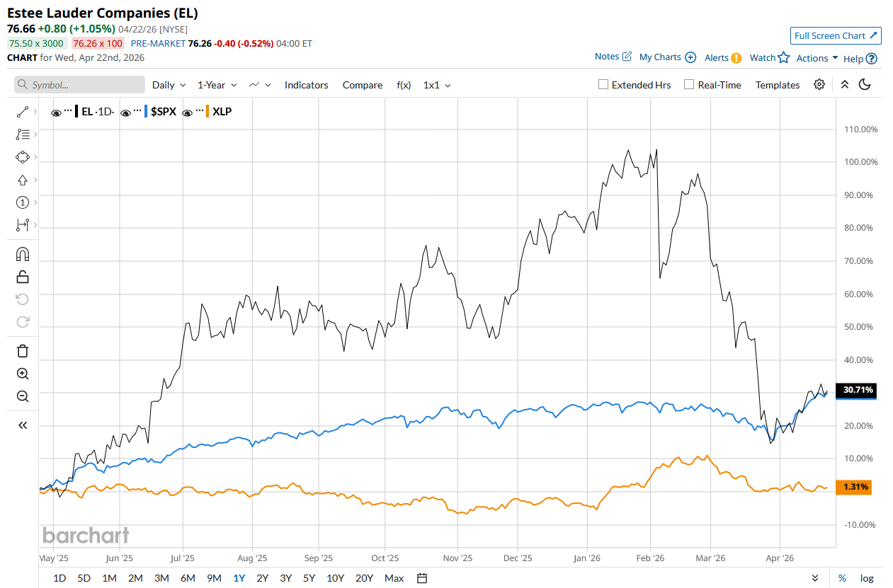Enable the Extended Hrs checkbox
The image size is (893, 588).
[x=603, y=84]
